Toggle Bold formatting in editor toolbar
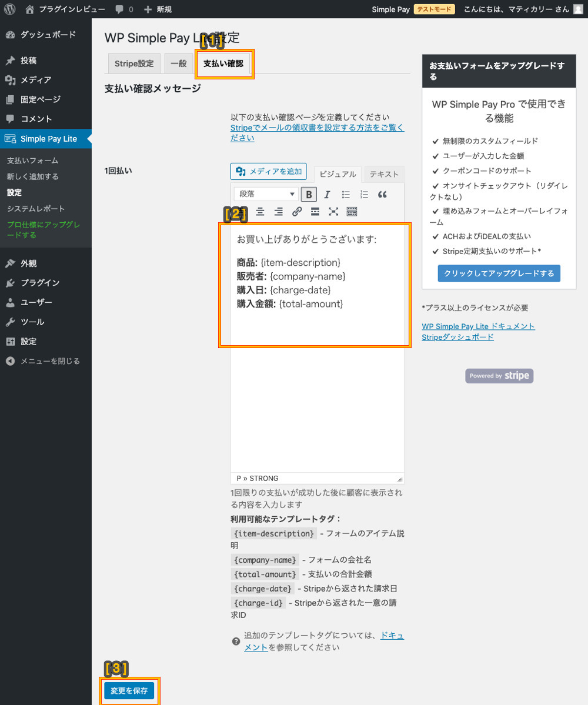Screen dimensions: 588x705 309,194
